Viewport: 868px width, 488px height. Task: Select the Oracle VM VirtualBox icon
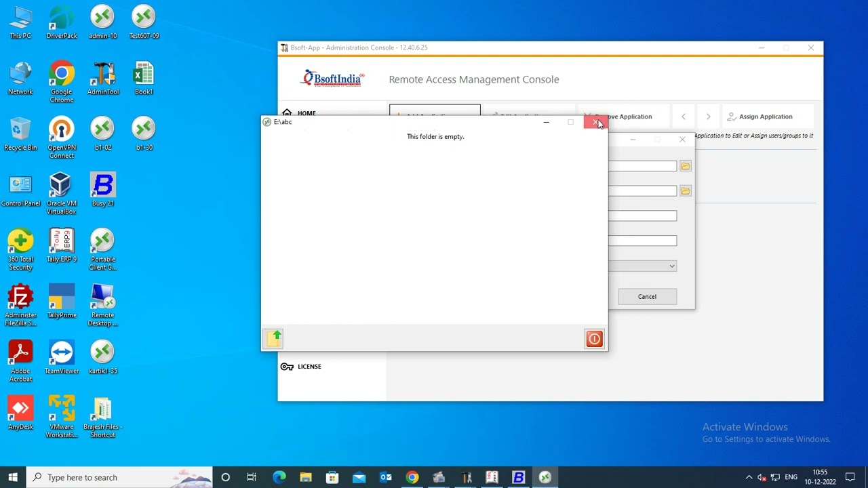point(62,194)
